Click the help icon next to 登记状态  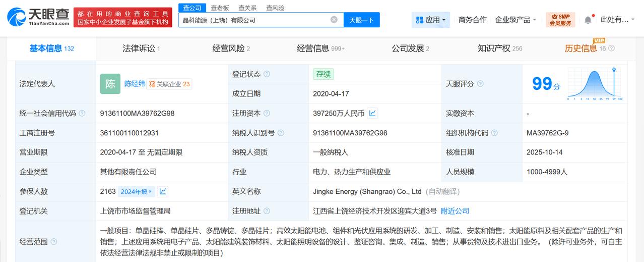click(x=267, y=74)
